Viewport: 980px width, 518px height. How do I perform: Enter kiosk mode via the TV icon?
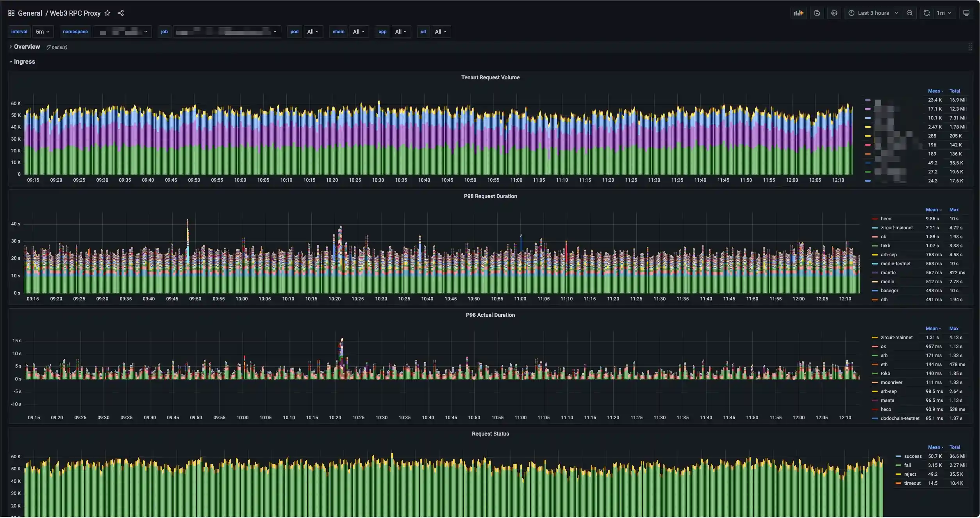[967, 13]
